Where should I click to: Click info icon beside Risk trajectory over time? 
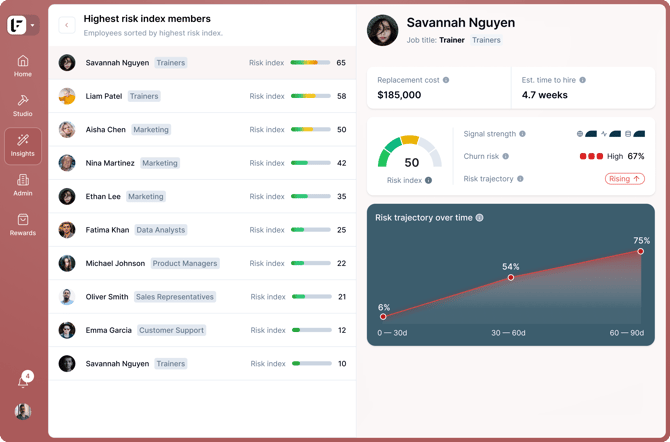479,218
